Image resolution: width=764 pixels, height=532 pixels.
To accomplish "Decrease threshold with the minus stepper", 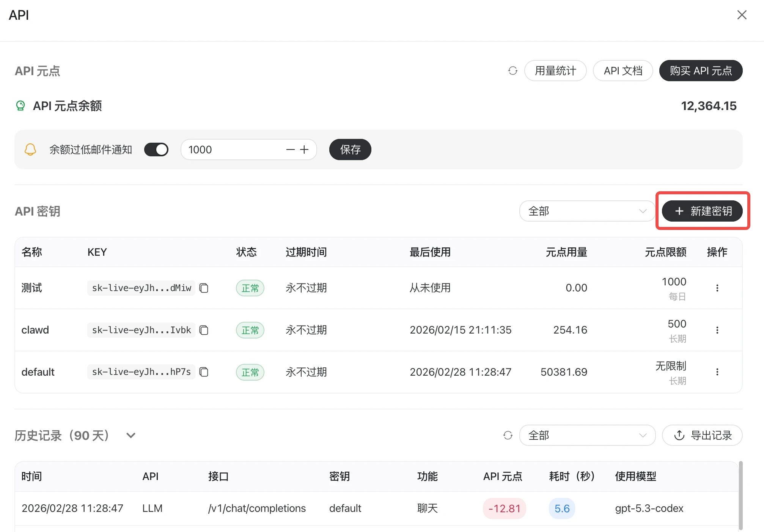I will pyautogui.click(x=291, y=150).
